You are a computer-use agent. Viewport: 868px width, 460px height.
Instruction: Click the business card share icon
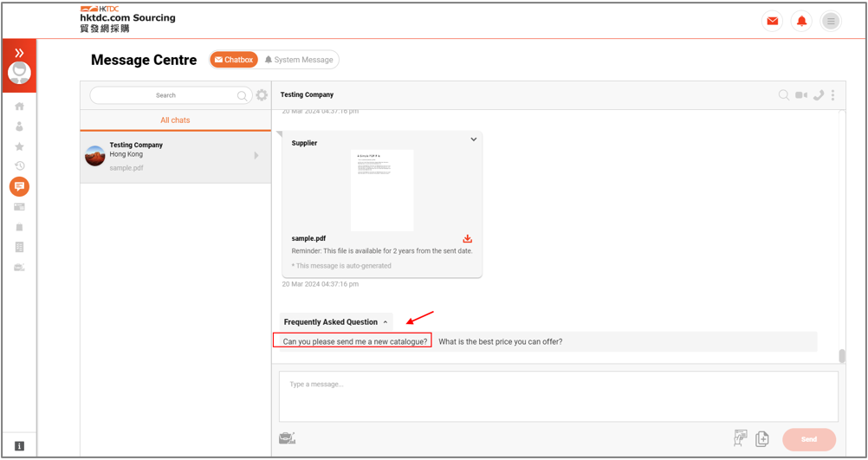pyautogui.click(x=741, y=437)
